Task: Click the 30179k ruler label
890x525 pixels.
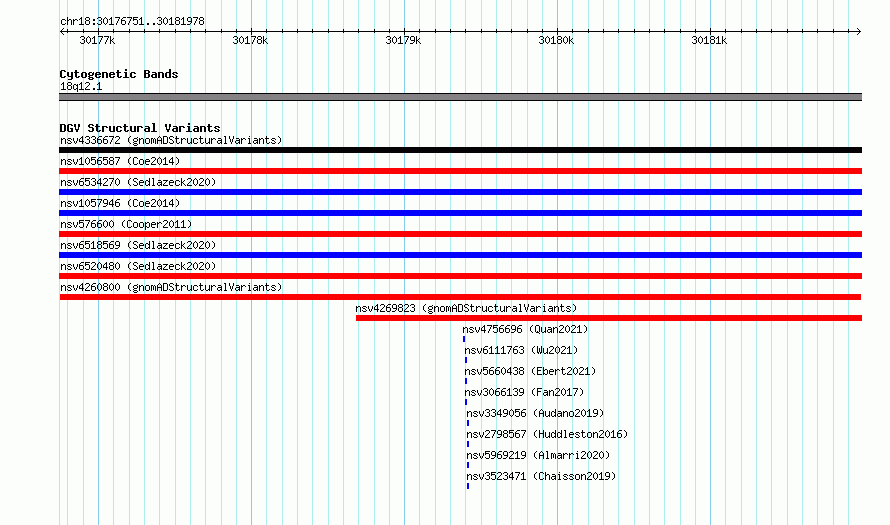Action: [403, 40]
